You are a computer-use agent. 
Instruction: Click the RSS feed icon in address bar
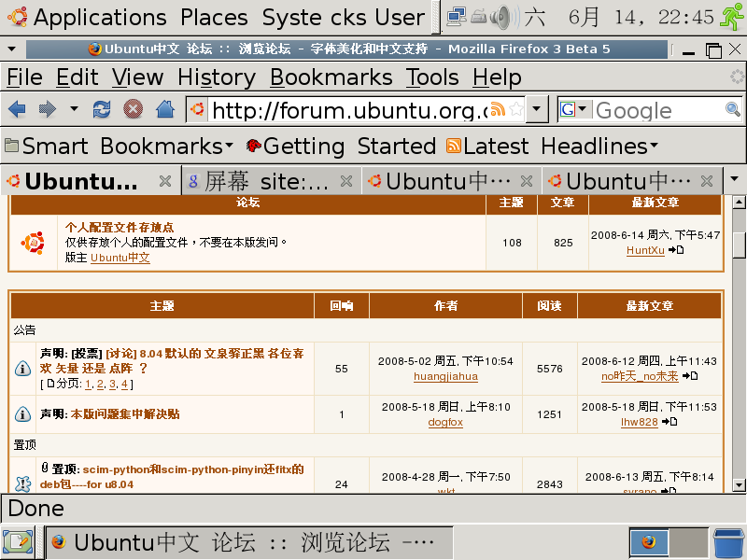point(498,109)
